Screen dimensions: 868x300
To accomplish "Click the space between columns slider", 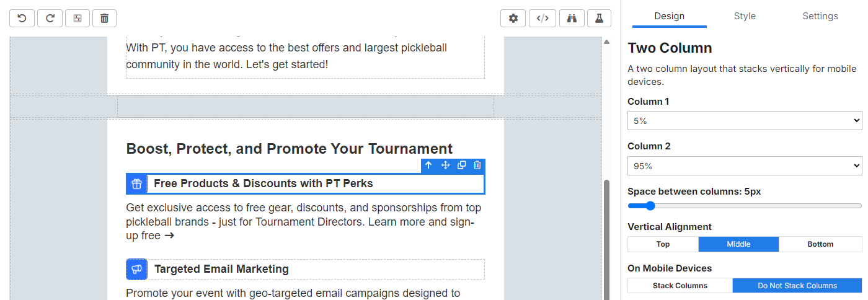I will coord(745,206).
